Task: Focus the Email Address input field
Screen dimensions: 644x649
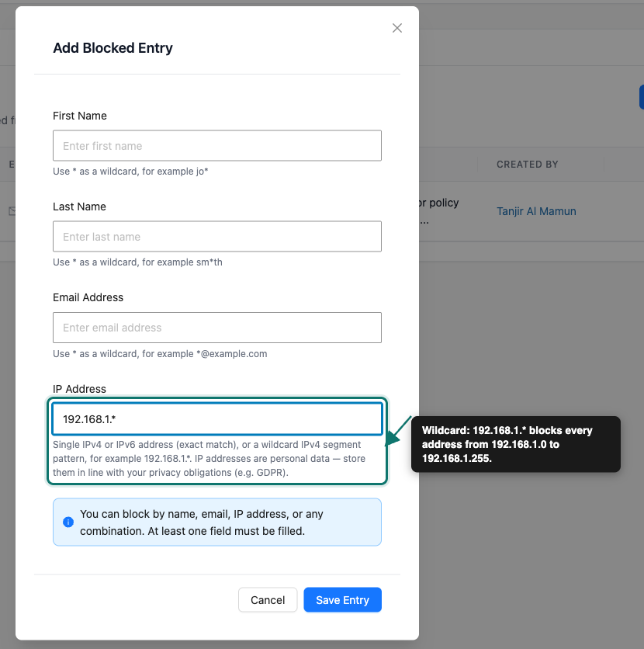Action: point(217,328)
